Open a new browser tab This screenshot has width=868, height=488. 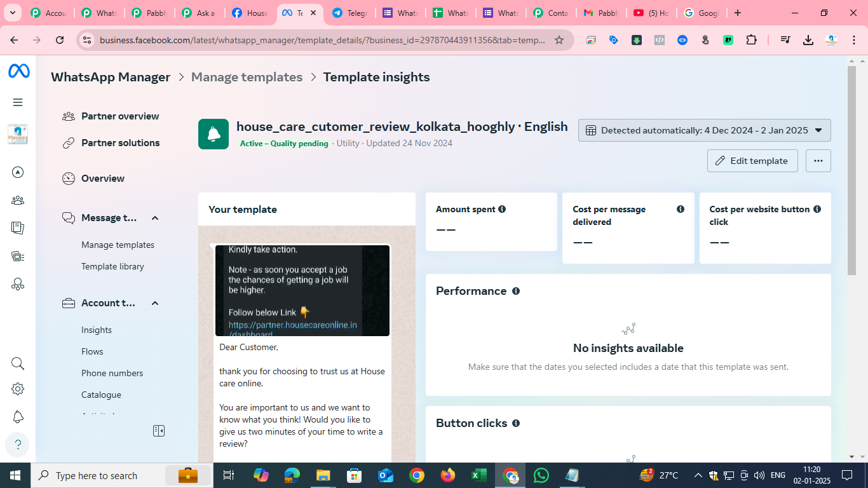tap(738, 13)
